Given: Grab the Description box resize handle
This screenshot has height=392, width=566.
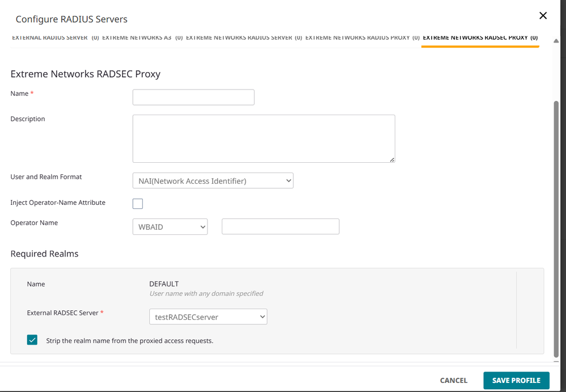Looking at the screenshot, I should pos(391,159).
